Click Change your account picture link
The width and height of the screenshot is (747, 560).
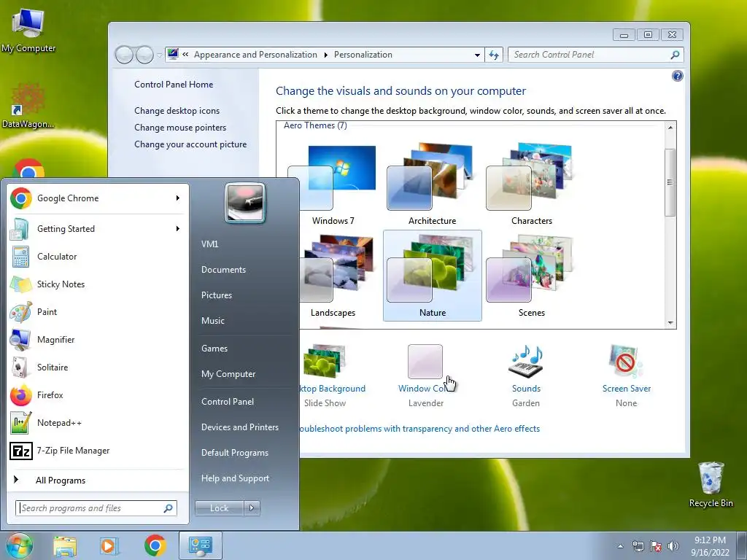[190, 144]
